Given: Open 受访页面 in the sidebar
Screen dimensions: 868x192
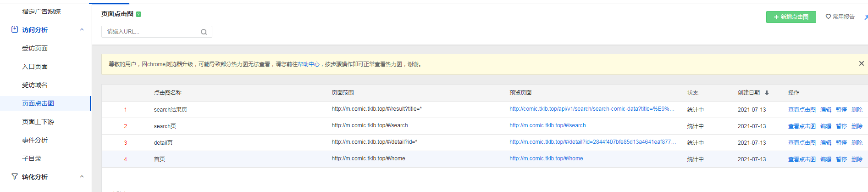Looking at the screenshot, I should [x=35, y=48].
